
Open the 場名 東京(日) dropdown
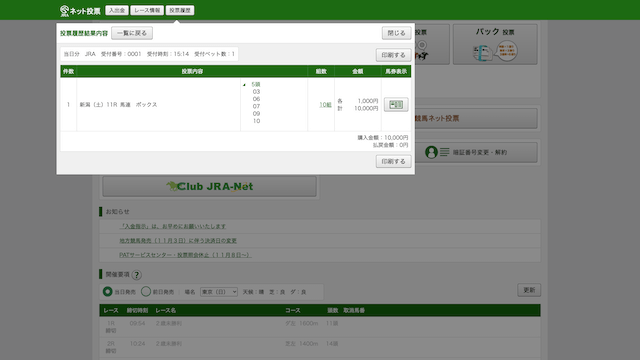click(219, 292)
